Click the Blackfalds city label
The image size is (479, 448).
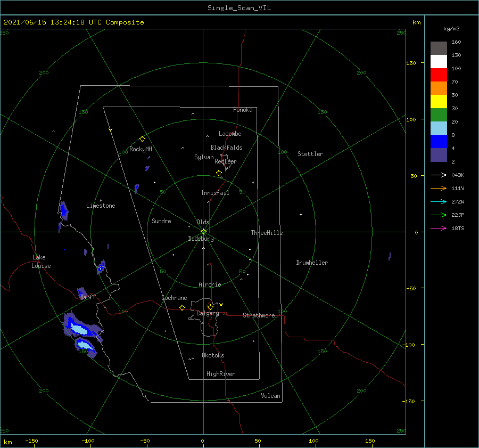click(x=226, y=148)
